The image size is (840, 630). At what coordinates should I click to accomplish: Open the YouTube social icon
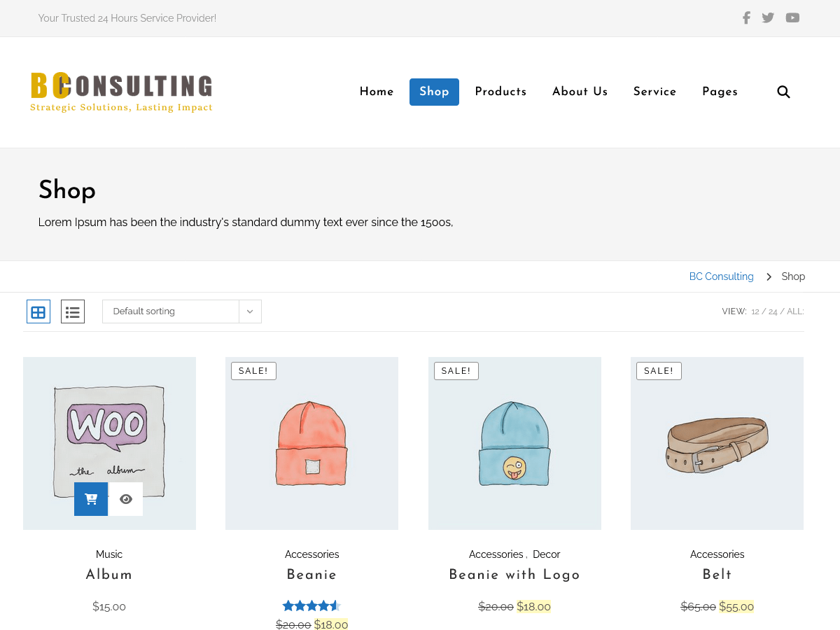pyautogui.click(x=792, y=17)
